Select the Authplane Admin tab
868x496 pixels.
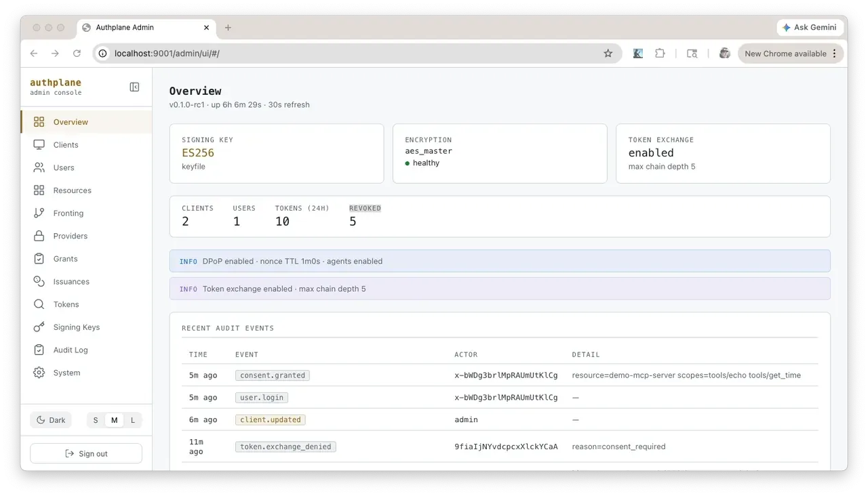pos(146,28)
